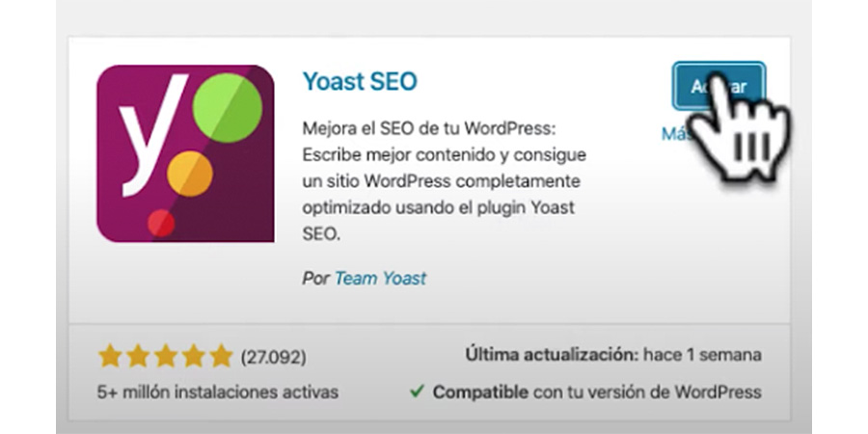Click the 5+ millón instalaciones activas text
Viewport: 868px width, 434px height.
point(218,393)
